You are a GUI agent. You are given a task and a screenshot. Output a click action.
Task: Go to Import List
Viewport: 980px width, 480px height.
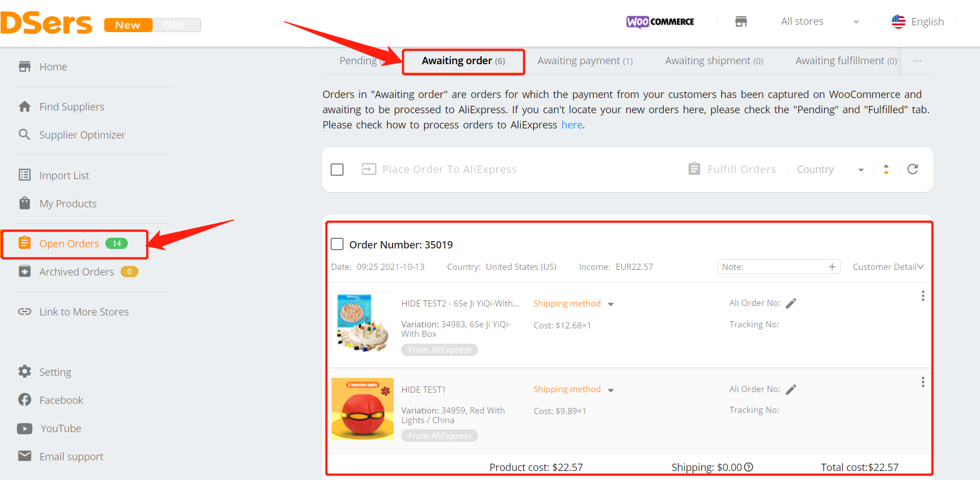64,175
